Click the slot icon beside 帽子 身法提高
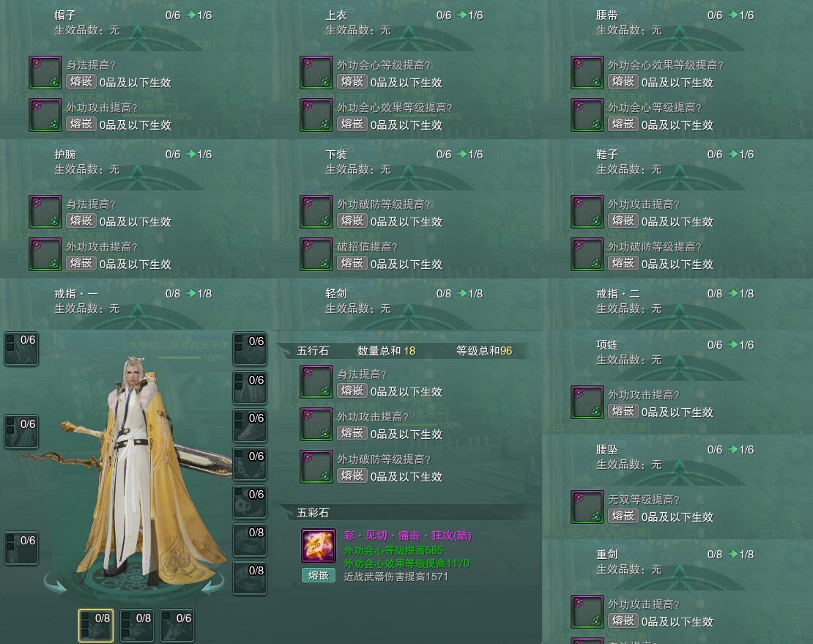 pos(45,73)
